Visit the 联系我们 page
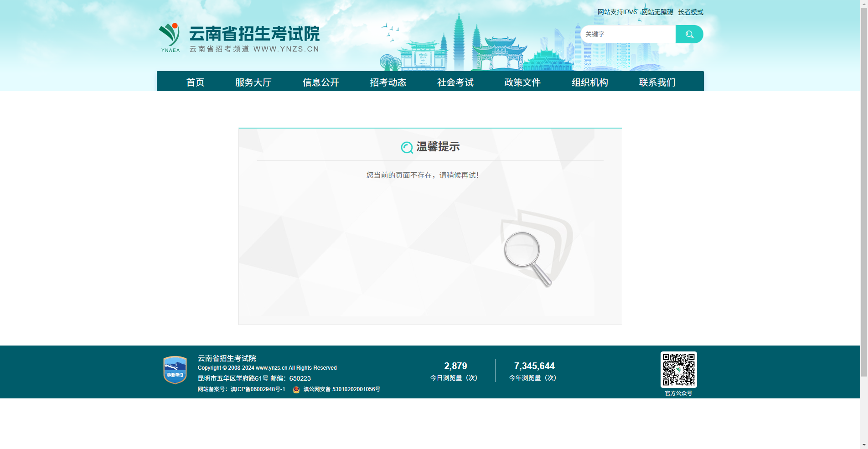This screenshot has height=449, width=868. (x=656, y=82)
